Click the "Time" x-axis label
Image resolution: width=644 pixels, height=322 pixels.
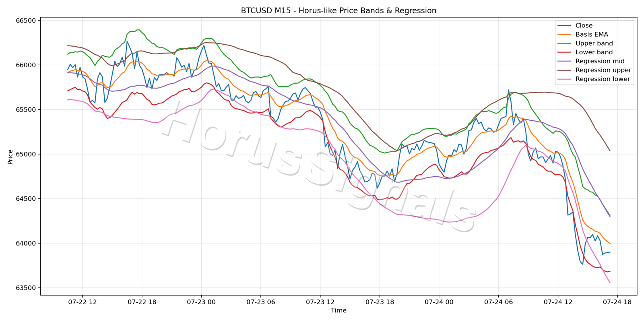(339, 310)
